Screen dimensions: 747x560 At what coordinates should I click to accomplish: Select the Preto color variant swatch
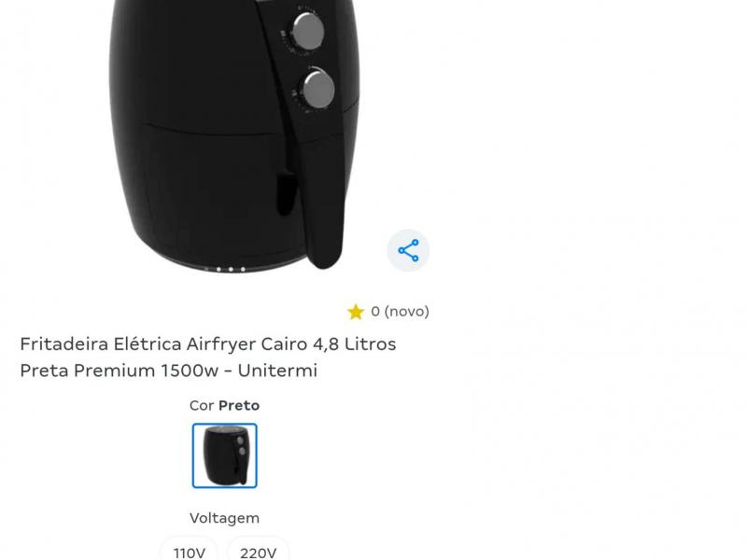coord(224,455)
